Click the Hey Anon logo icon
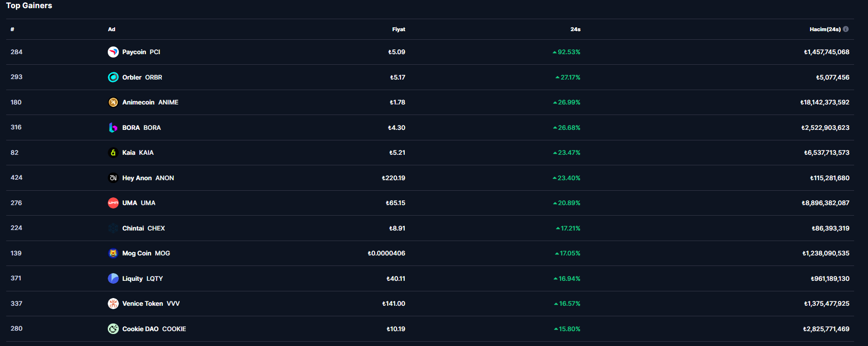868x346 pixels. coord(113,178)
